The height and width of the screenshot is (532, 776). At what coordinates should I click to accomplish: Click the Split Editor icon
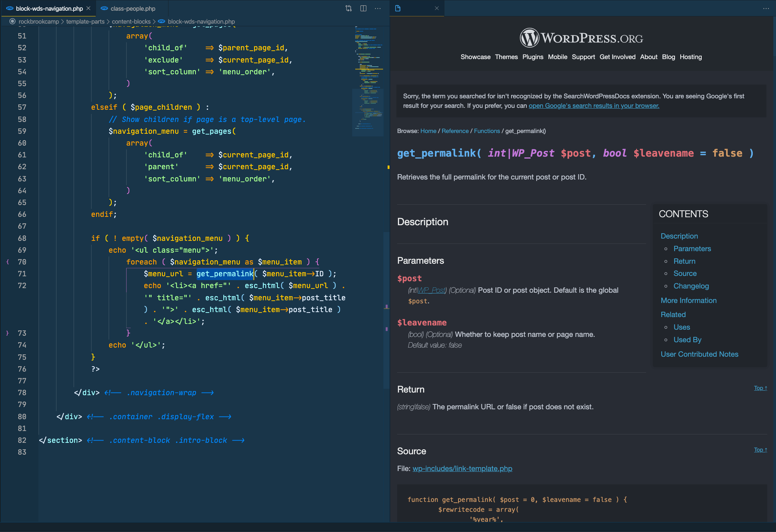[x=363, y=8]
